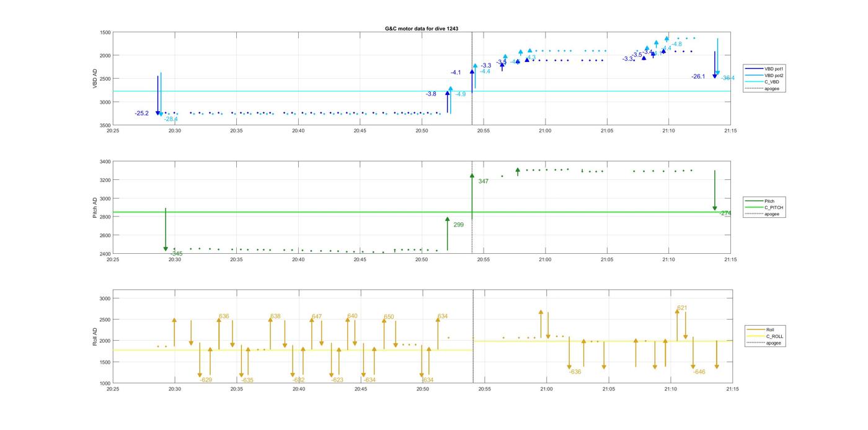Click the '299' label in Pitch plot
The image size is (868, 430).
pyautogui.click(x=458, y=225)
